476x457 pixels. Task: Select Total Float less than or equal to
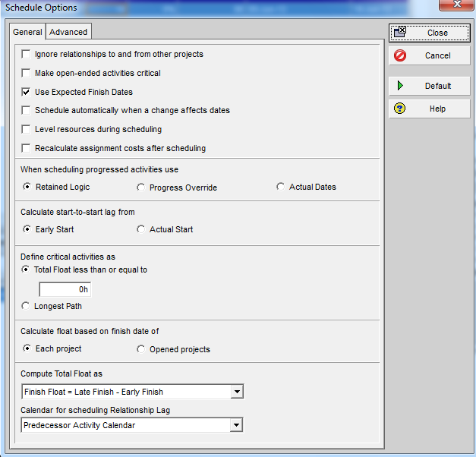tap(26, 269)
